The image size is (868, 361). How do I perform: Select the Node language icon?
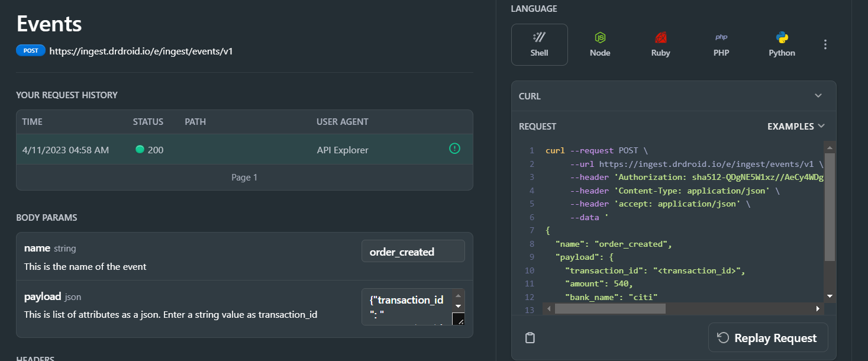click(599, 44)
